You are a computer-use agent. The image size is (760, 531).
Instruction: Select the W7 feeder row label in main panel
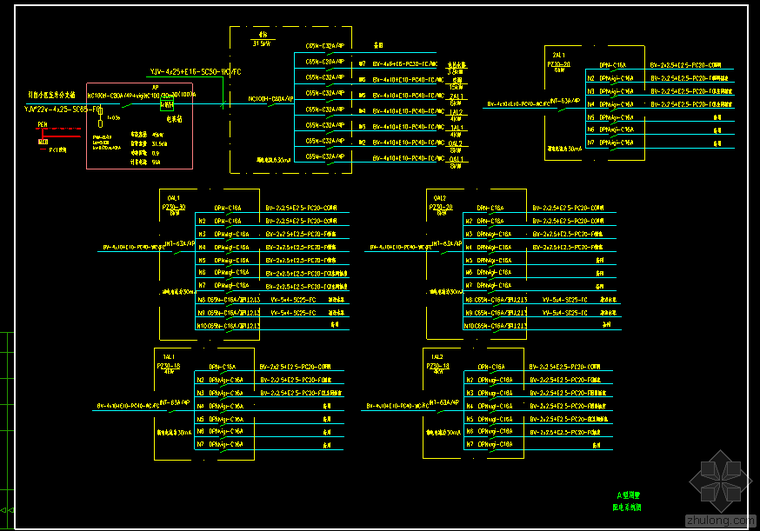click(362, 63)
